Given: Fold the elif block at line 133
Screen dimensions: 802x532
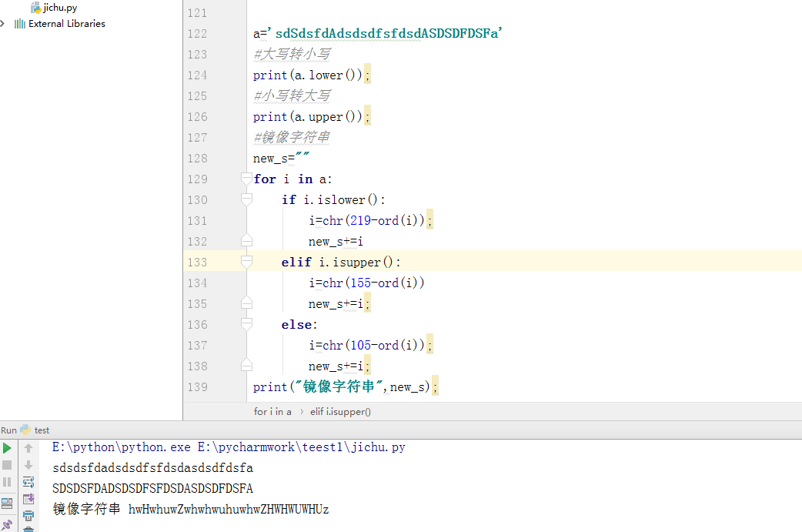Looking at the screenshot, I should coord(246,263).
